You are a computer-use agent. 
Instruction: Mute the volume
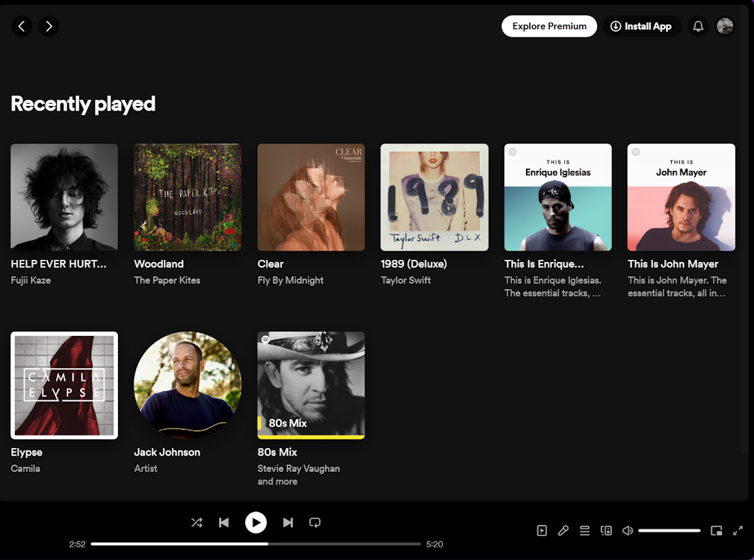[x=627, y=530]
